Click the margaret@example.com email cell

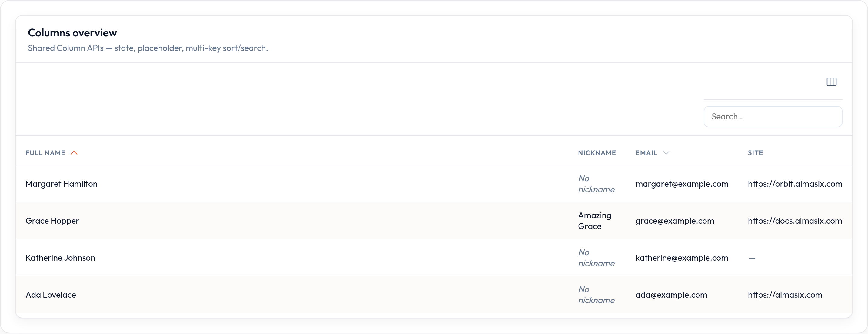(x=682, y=184)
